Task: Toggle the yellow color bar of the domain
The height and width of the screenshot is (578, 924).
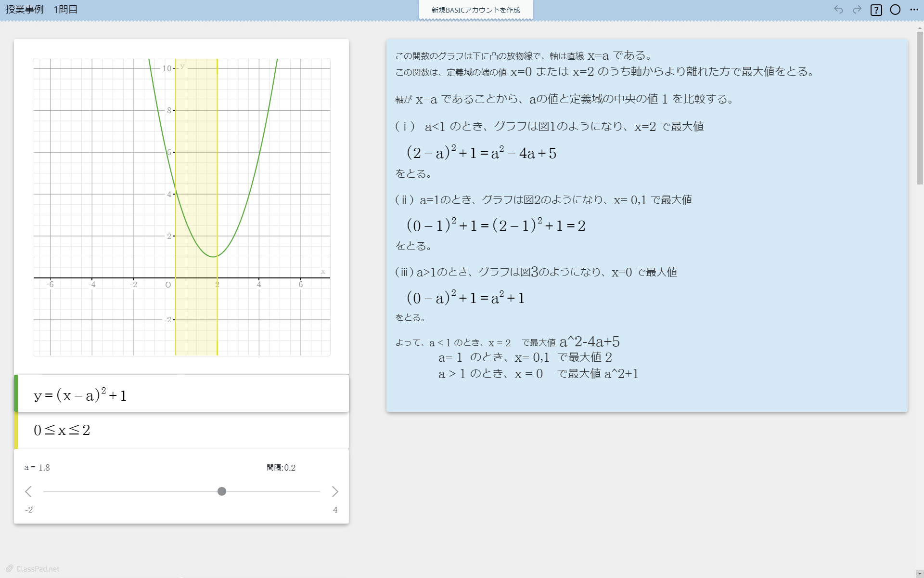Action: 16,430
